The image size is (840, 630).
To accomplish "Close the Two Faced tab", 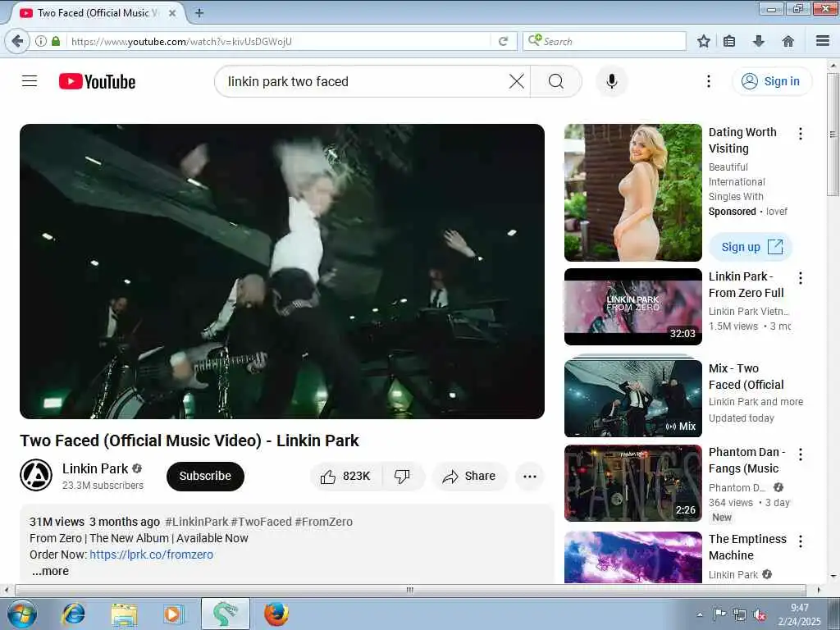I will pos(172,13).
